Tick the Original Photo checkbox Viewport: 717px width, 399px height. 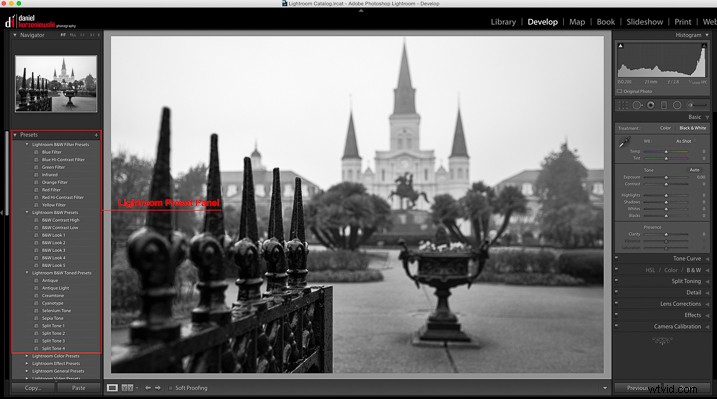point(620,91)
